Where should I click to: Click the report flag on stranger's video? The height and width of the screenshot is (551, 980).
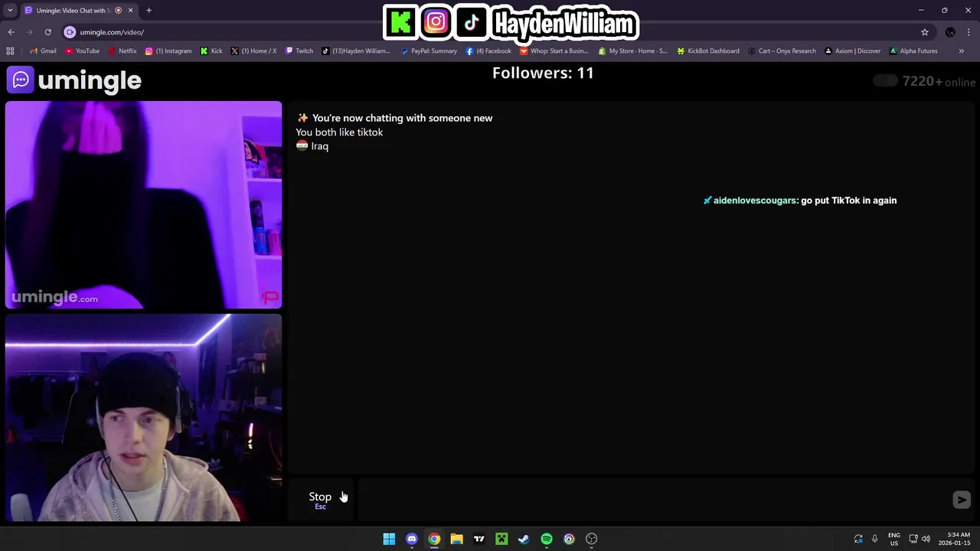click(270, 297)
